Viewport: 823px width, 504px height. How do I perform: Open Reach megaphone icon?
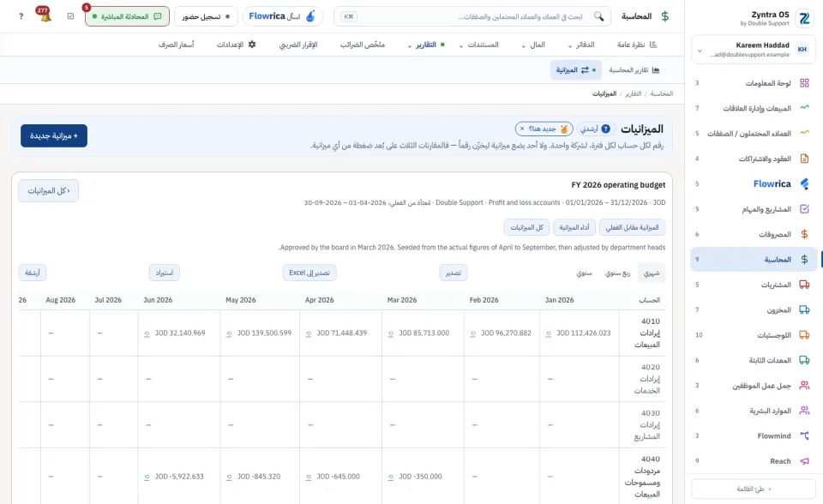point(804,461)
